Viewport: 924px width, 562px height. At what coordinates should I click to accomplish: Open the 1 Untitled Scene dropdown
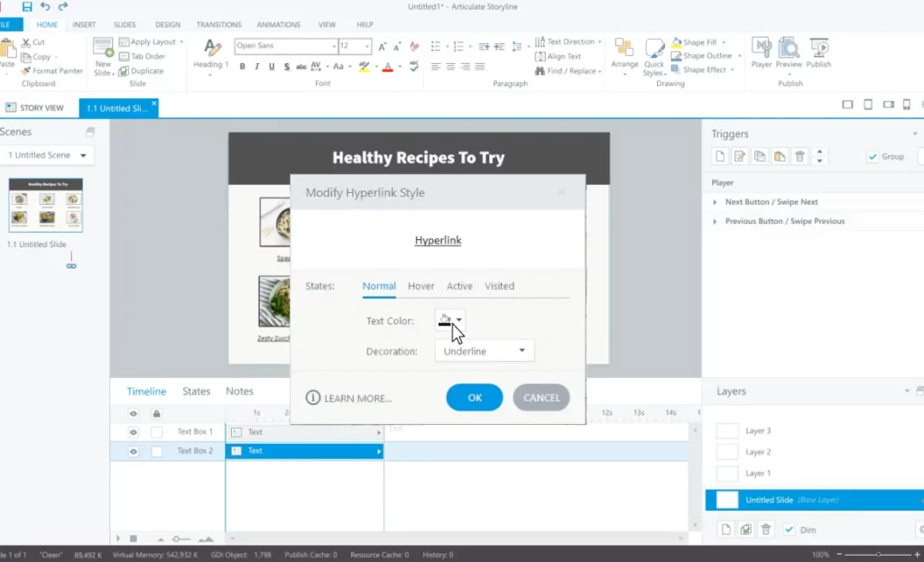(48, 155)
